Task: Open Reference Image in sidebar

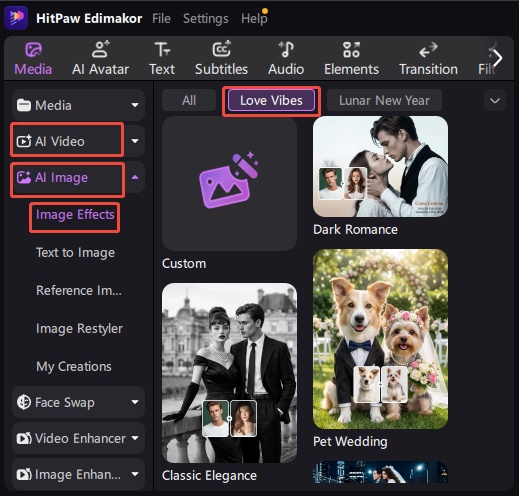Action: tap(79, 291)
